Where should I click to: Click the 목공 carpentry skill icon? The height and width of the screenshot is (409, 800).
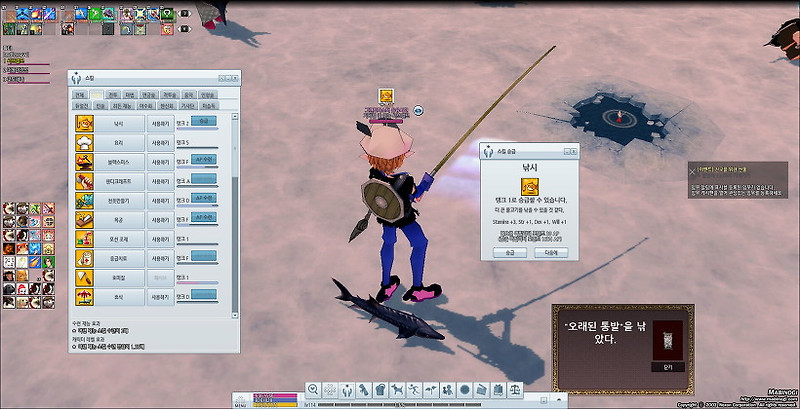(x=84, y=220)
